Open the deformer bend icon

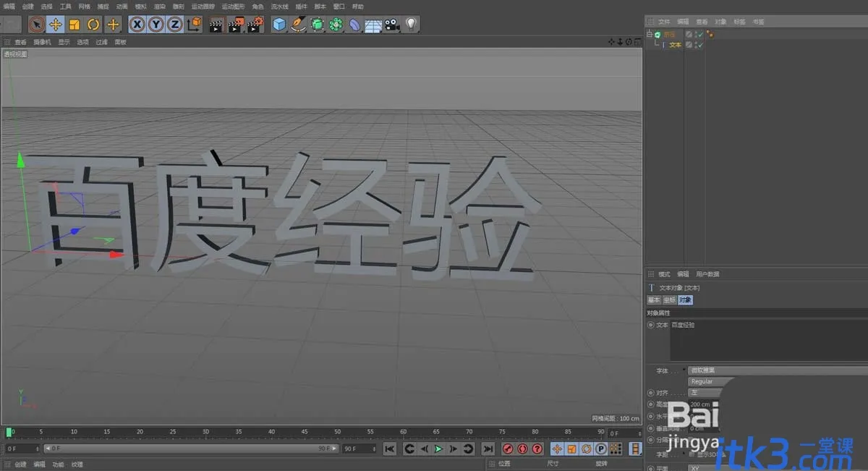pyautogui.click(x=354, y=25)
